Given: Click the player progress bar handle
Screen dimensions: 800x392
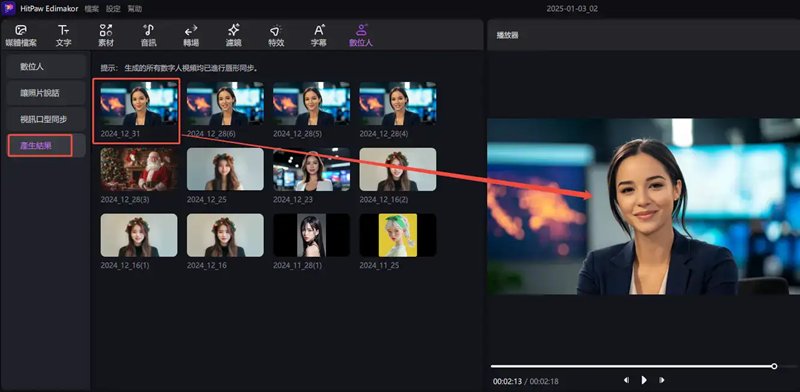Looking at the screenshot, I should point(774,366).
